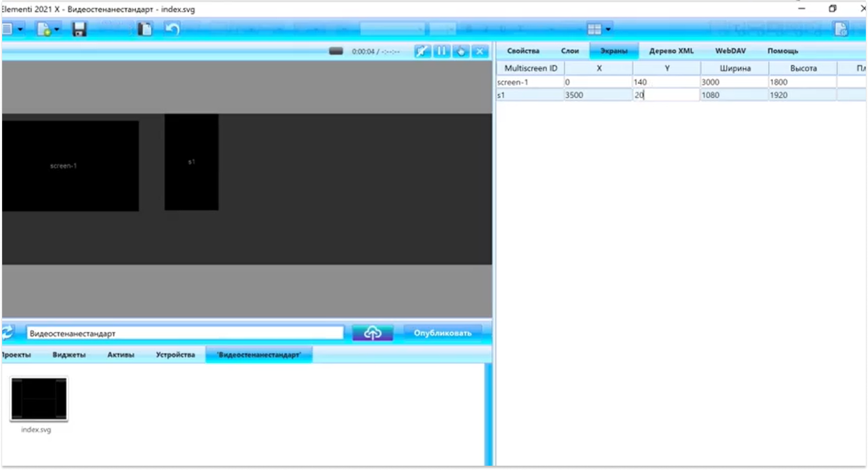868x470 pixels.
Task: Click the save floppy disk icon
Action: 79,29
